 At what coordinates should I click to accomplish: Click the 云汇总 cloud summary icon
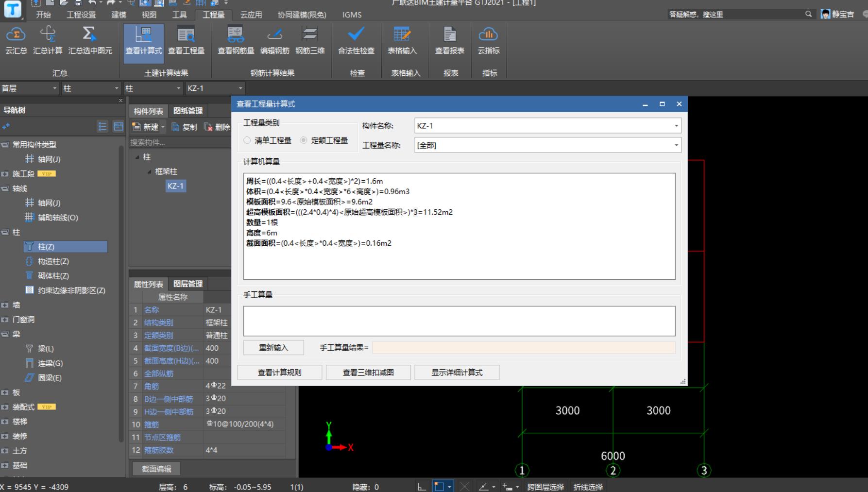16,41
